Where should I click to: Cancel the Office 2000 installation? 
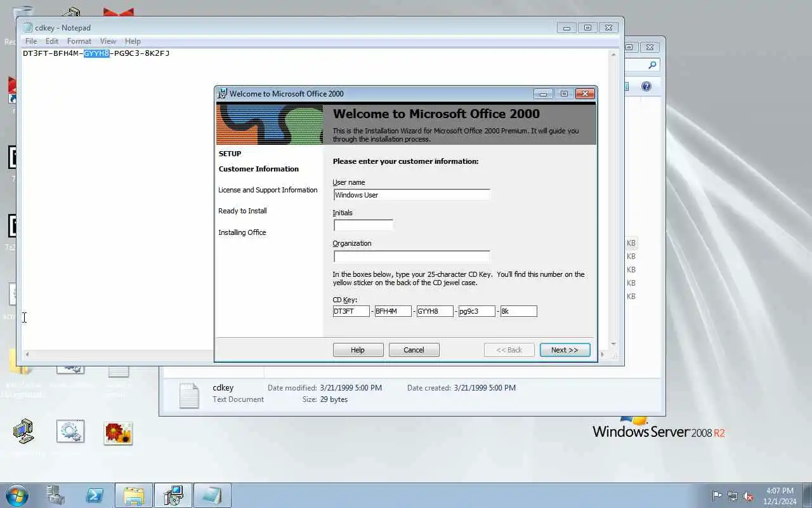(x=414, y=350)
